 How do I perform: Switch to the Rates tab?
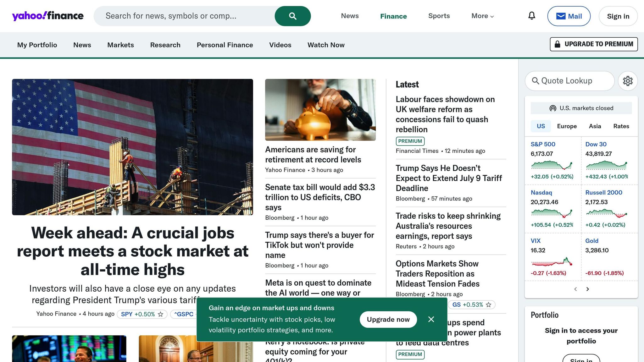click(621, 126)
